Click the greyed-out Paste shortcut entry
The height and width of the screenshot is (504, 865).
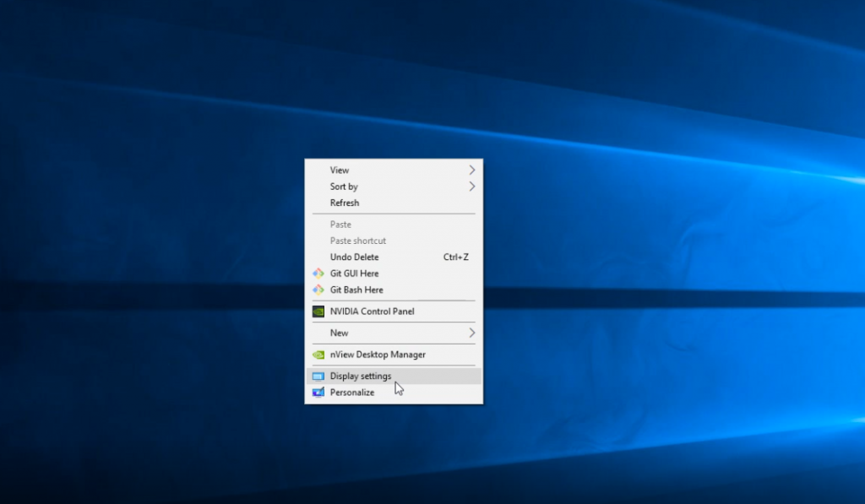click(394, 241)
